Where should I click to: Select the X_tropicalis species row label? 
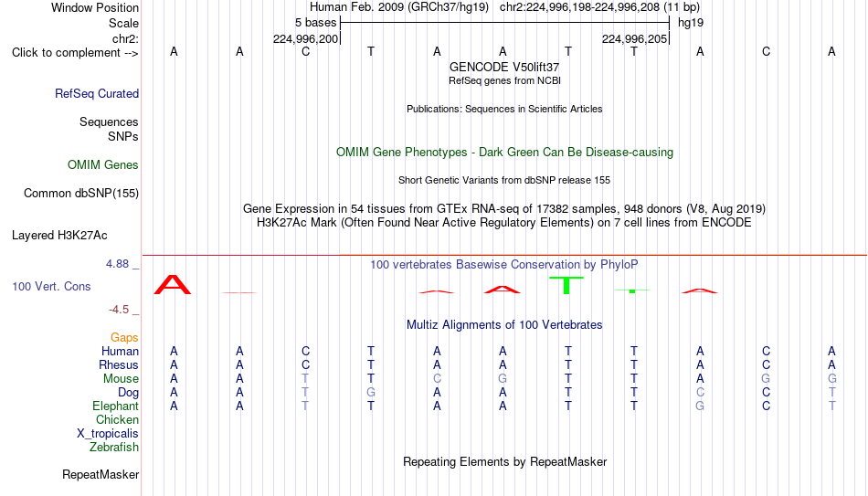point(108,434)
